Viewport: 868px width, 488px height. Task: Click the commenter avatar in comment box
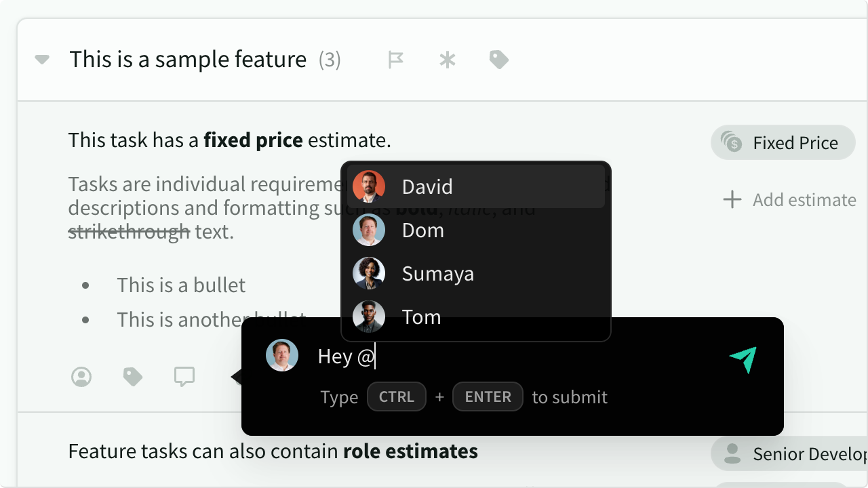(282, 355)
